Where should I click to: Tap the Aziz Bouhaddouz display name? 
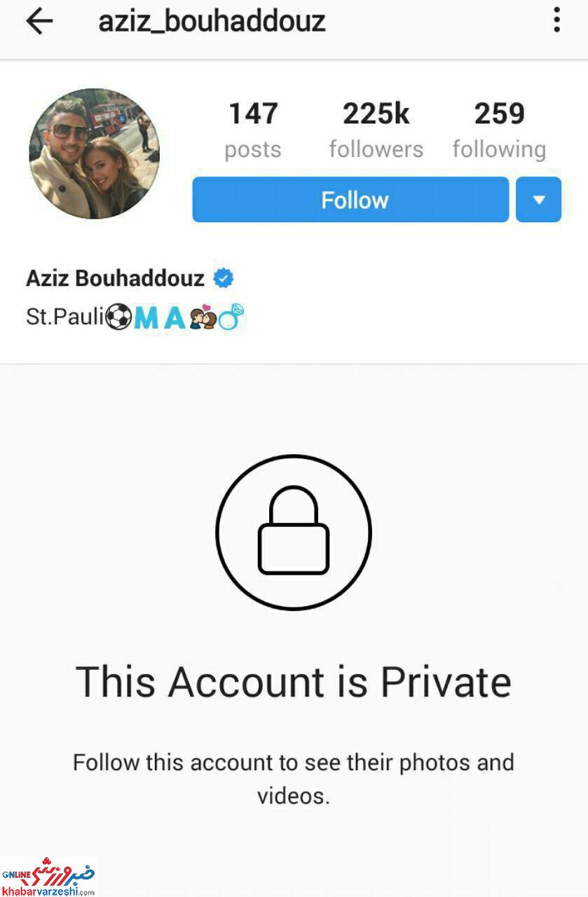coord(116,278)
